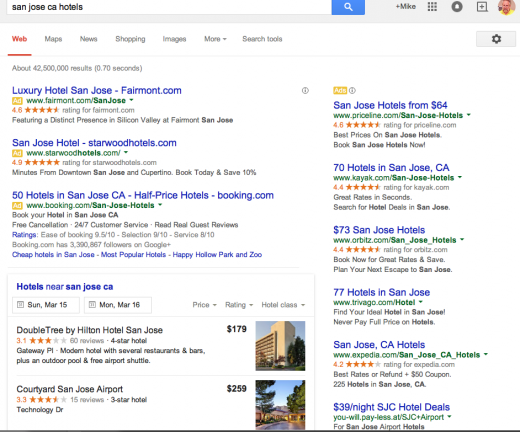Open Luxury Hotel San Jose Fairmont ad
The height and width of the screenshot is (432, 520).
(x=97, y=90)
